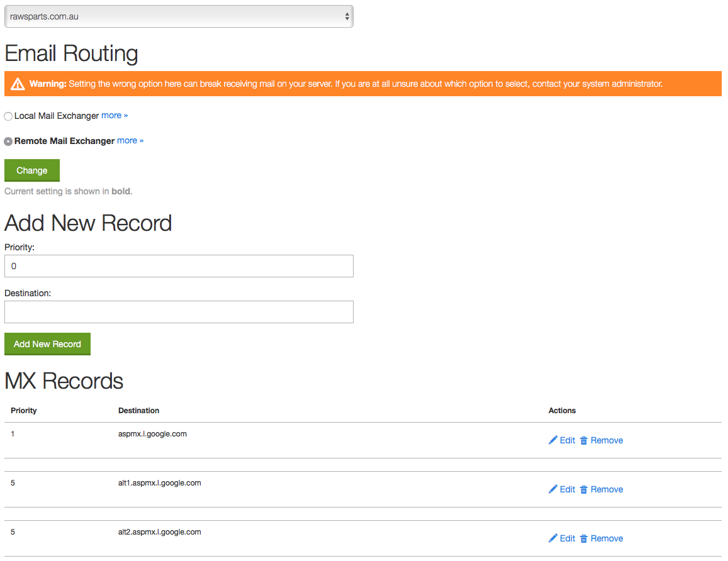Click priority 5 in alt1.aspmx.l.google.com row

click(x=13, y=483)
